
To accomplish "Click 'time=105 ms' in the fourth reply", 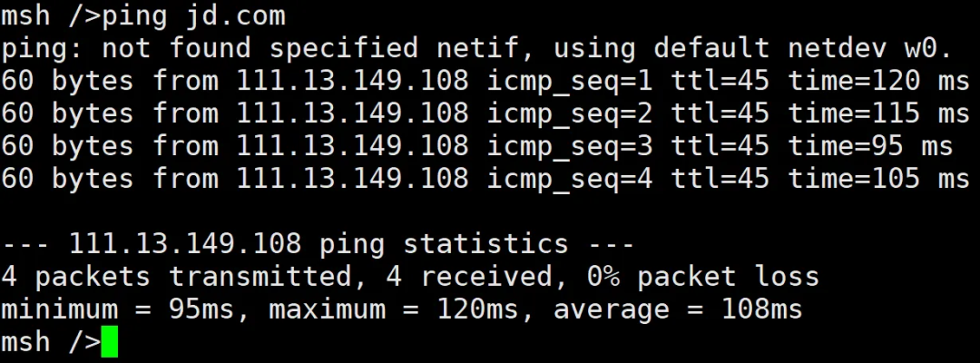I will (878, 179).
